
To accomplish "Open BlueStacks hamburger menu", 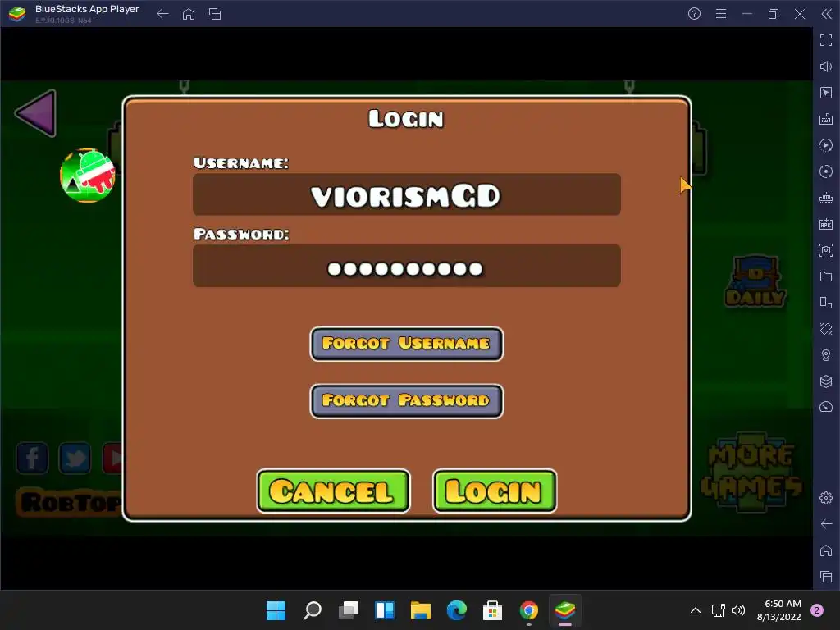I will click(x=721, y=14).
